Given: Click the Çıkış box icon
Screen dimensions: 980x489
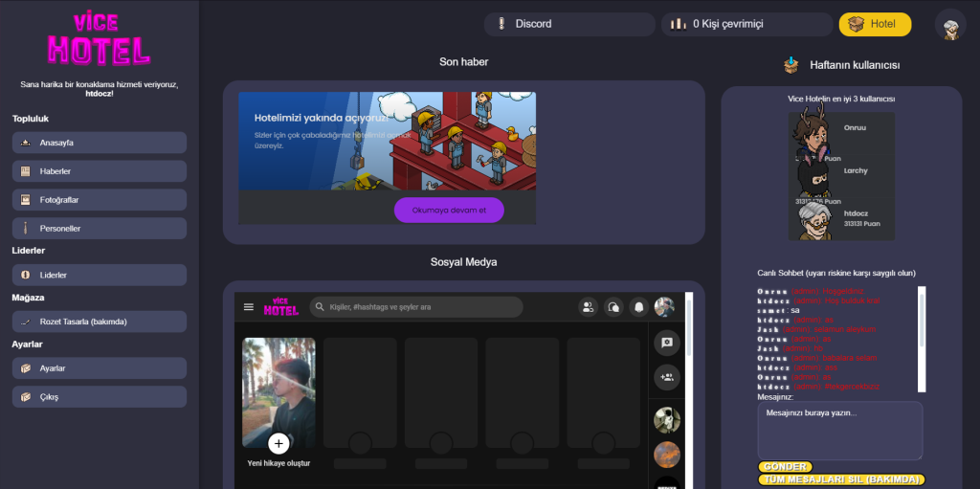Looking at the screenshot, I should 26,397.
